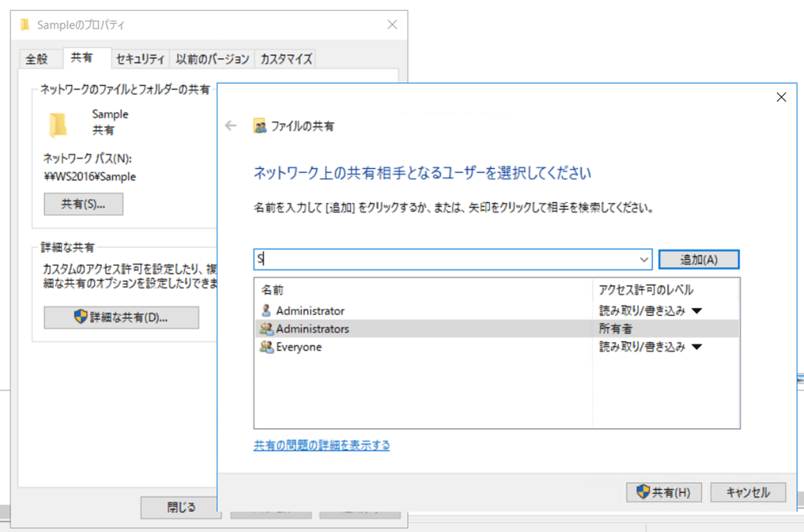Click the 追加(A) button

click(699, 259)
